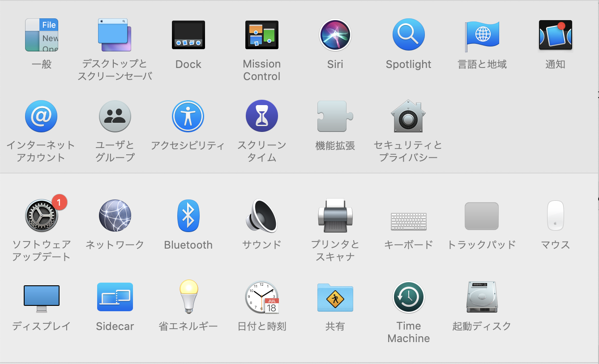Screen dimensions: 599x364
Task: Open 機能拡張 (Extensions) puzzle piece icon
Action: tap(335, 116)
